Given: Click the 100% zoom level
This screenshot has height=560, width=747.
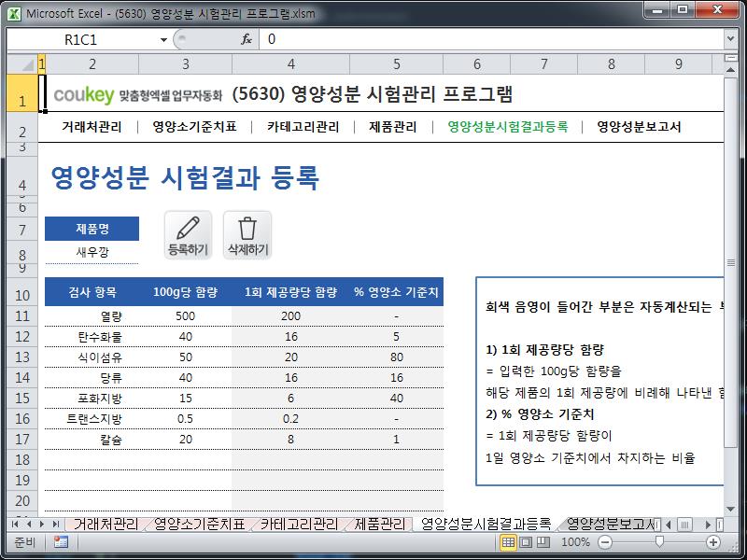Looking at the screenshot, I should coord(575,542).
